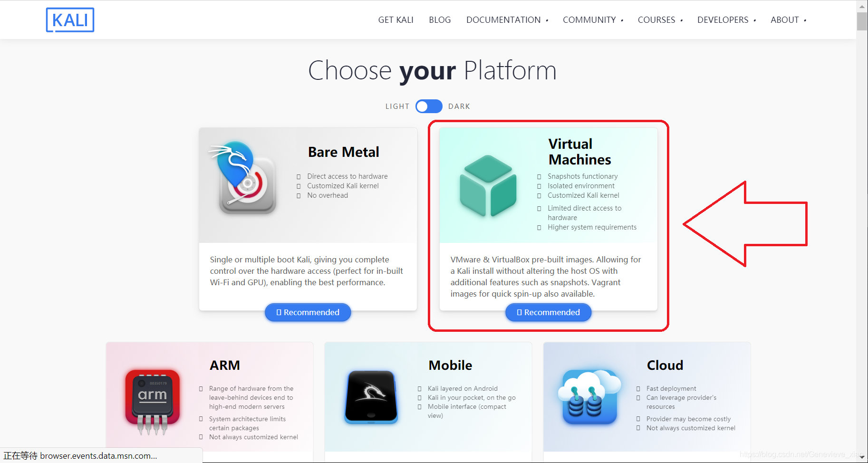868x463 pixels.
Task: Click Recommended button under Bare Metal
Action: 308,312
